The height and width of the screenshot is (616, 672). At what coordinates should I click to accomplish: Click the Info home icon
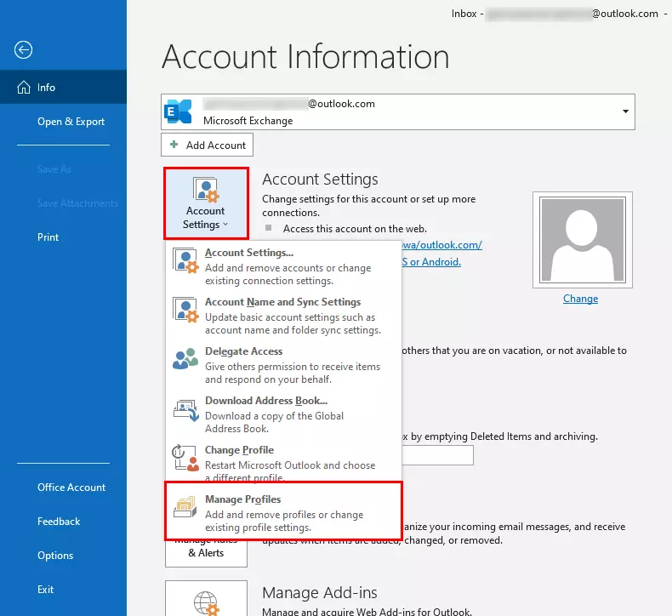point(24,87)
